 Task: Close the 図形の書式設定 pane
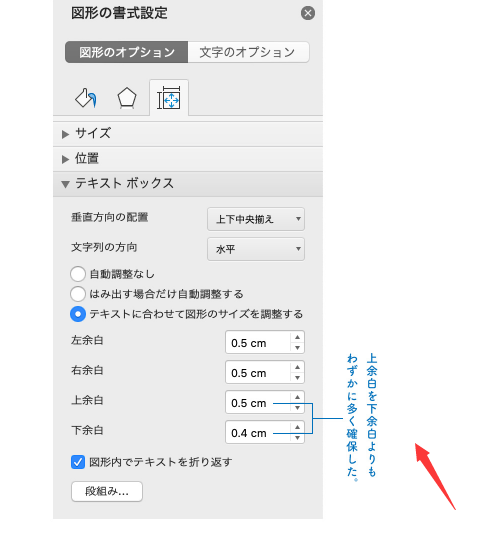pos(308,13)
